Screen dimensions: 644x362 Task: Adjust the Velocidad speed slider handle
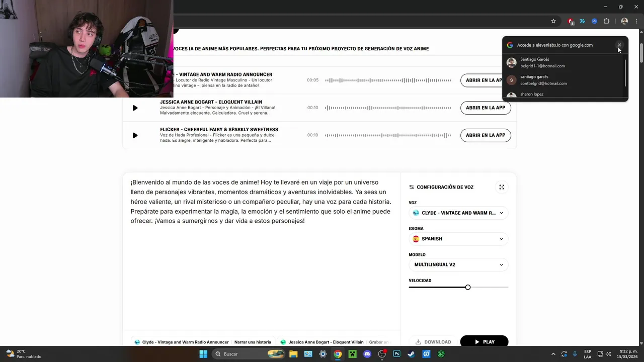(468, 287)
